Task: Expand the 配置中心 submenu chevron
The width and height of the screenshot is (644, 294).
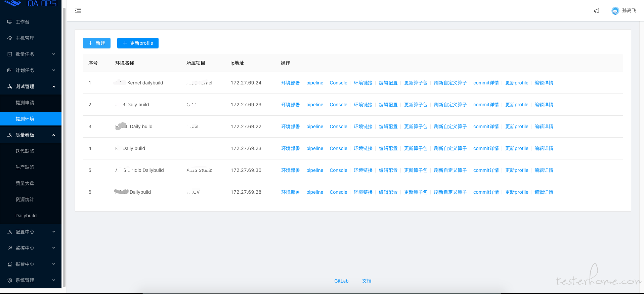Action: [x=54, y=232]
